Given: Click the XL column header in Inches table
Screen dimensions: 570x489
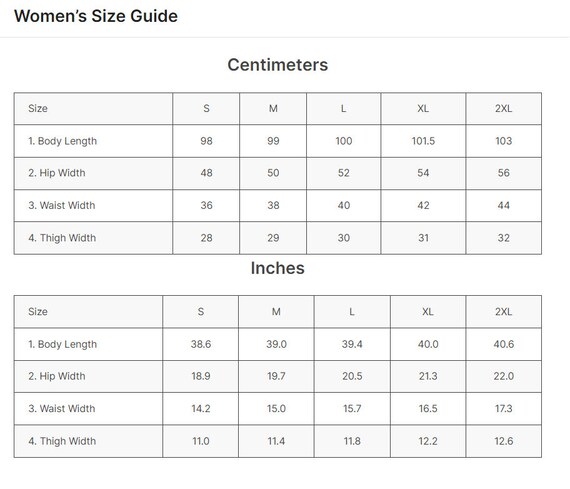Looking at the screenshot, I should click(428, 312).
